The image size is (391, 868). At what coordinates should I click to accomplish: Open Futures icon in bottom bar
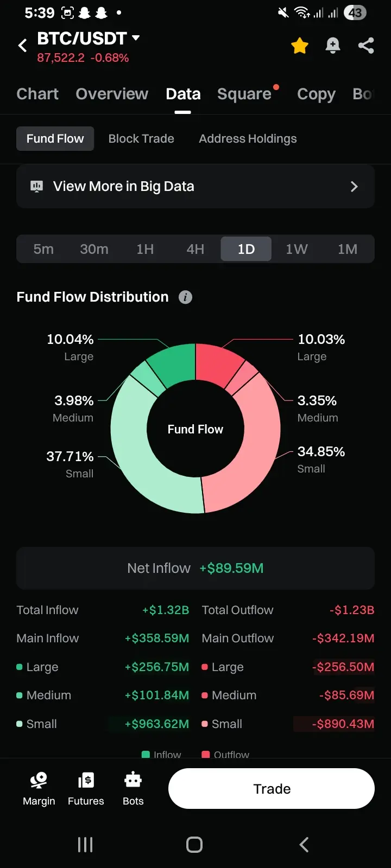pyautogui.click(x=86, y=781)
